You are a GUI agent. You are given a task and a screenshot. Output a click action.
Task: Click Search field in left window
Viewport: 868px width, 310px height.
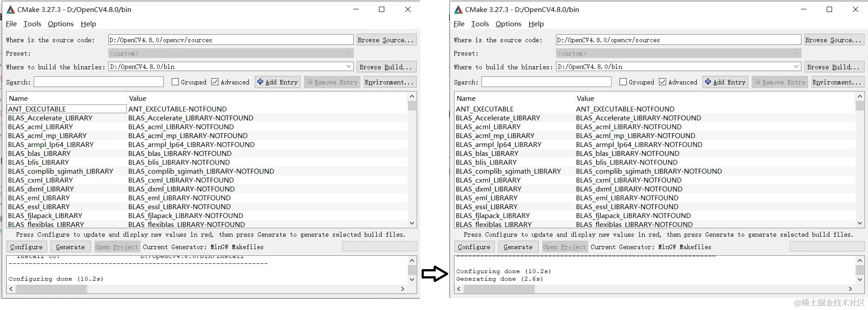(99, 82)
